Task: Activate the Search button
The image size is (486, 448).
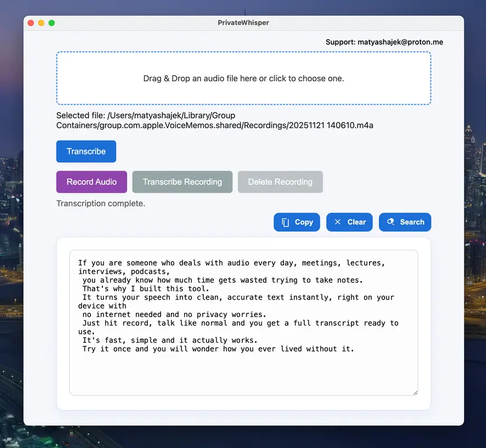Action: coord(405,222)
